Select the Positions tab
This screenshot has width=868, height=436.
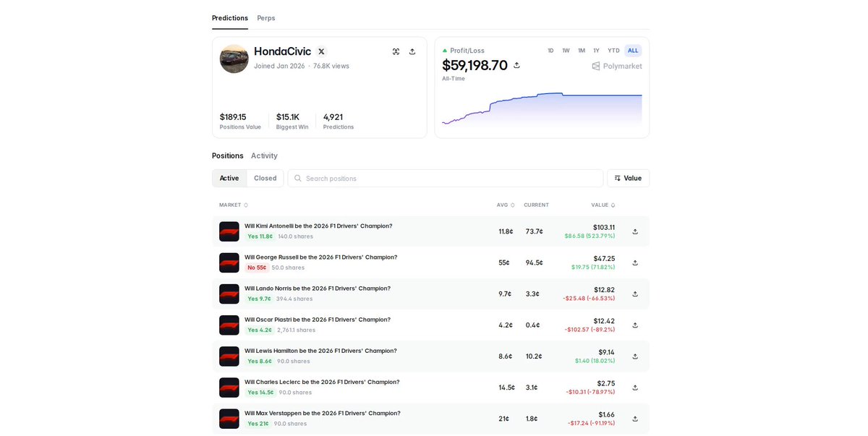(228, 155)
